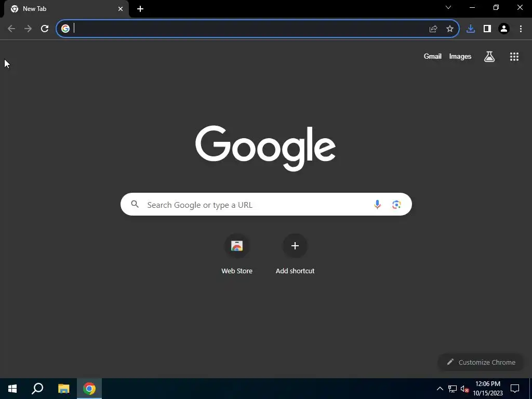The width and height of the screenshot is (532, 399).
Task: Toggle the side panel icon
Action: click(487, 29)
